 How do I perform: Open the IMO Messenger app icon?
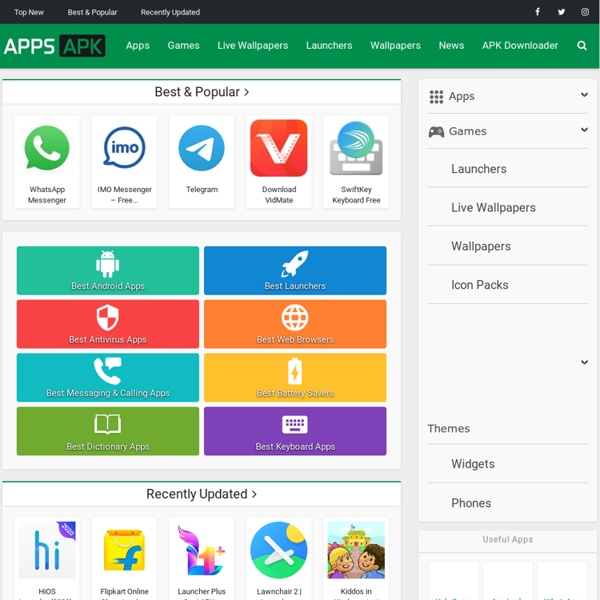(124, 148)
